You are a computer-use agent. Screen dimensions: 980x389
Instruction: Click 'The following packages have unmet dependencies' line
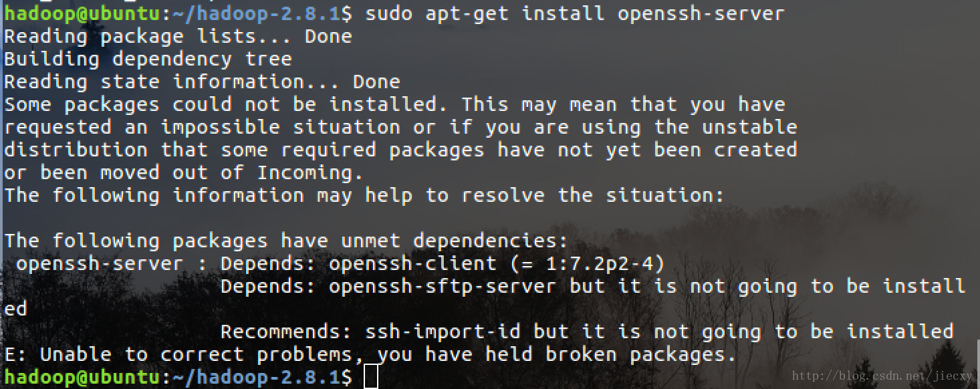tap(286, 241)
